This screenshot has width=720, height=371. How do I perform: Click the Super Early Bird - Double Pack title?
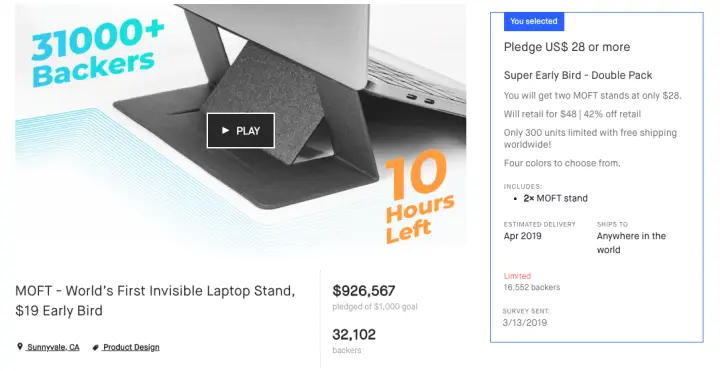click(578, 75)
